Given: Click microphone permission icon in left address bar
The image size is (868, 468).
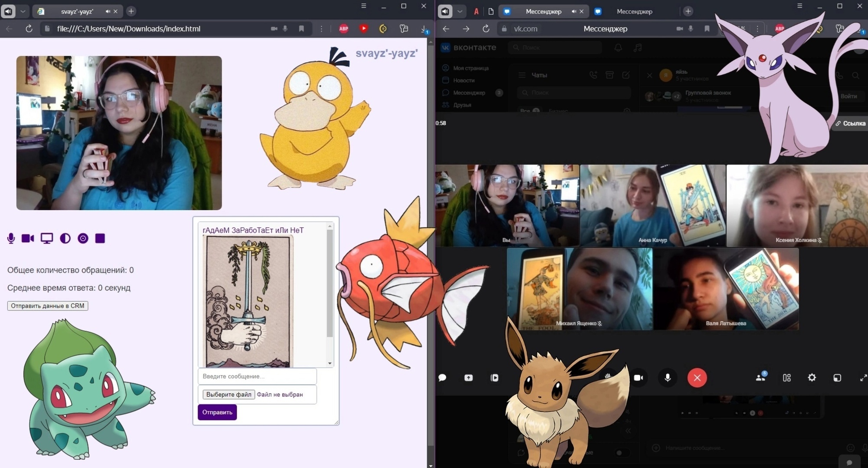Looking at the screenshot, I should coord(285,29).
